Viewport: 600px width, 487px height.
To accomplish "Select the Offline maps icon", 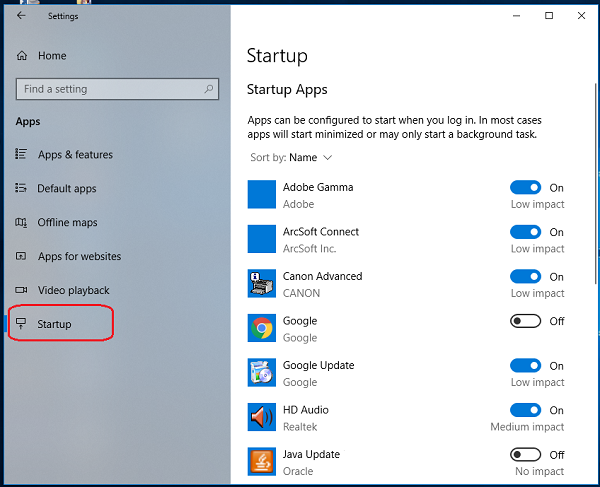I will pos(21,222).
